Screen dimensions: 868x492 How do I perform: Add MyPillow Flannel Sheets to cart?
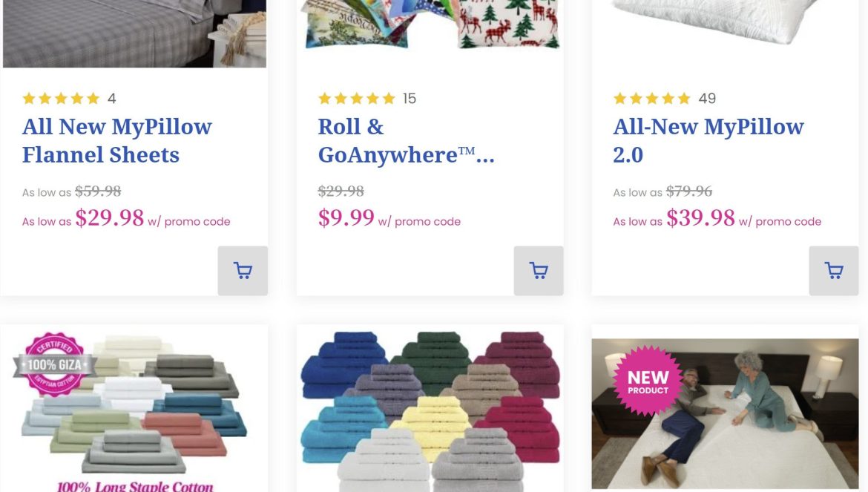coord(243,271)
